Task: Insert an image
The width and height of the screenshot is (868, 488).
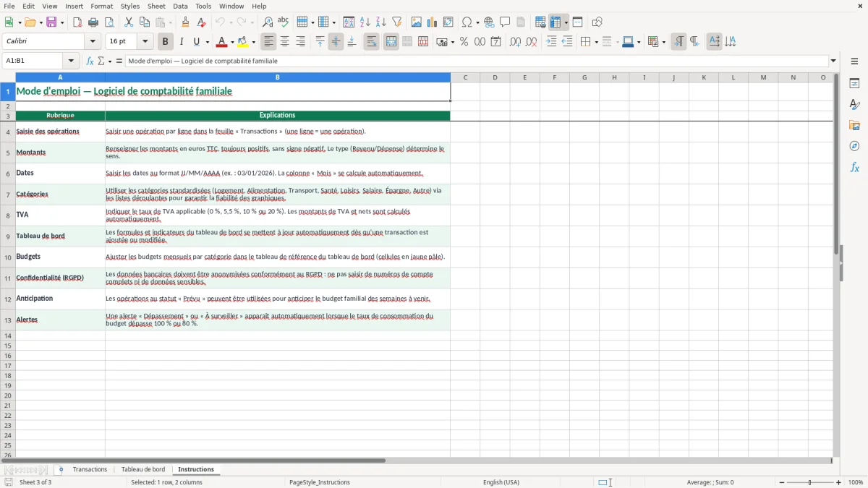Action: (x=417, y=22)
